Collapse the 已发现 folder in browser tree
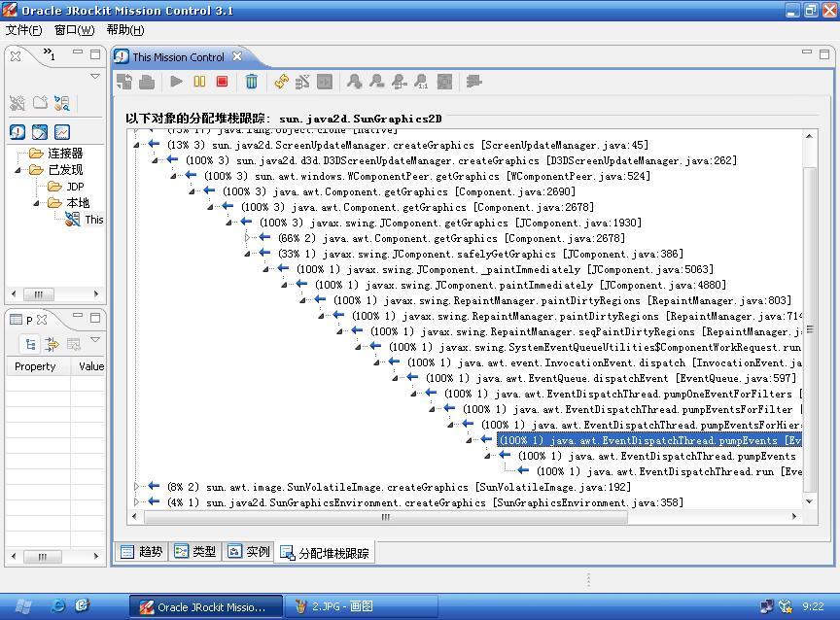 (17, 170)
